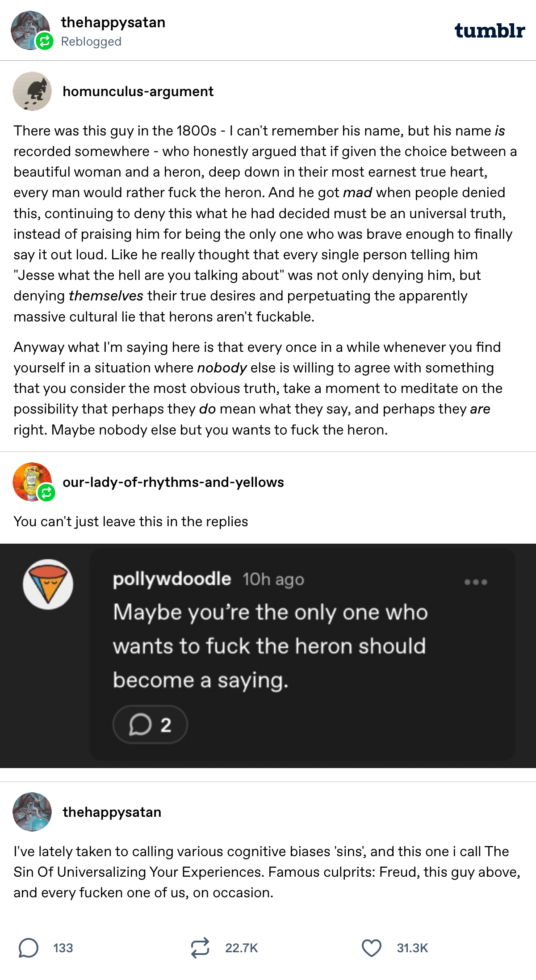Click the tumblr logo
This screenshot has width=536, height=980.
[490, 30]
